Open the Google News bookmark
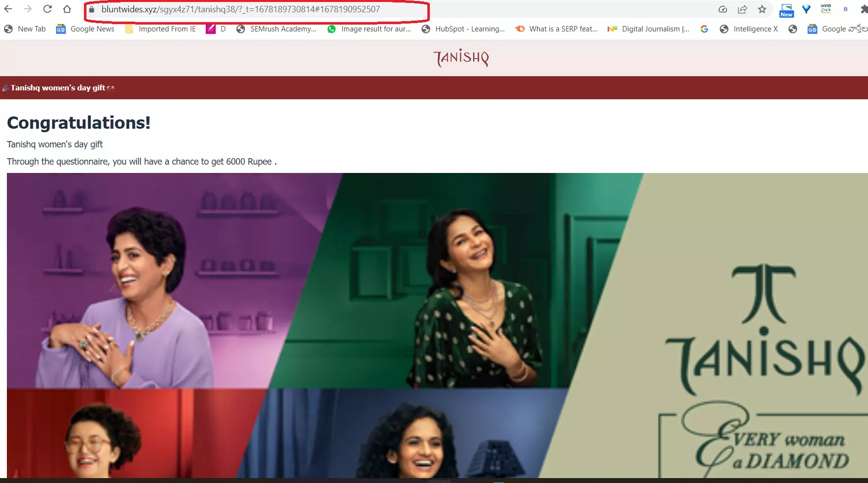 [x=85, y=29]
